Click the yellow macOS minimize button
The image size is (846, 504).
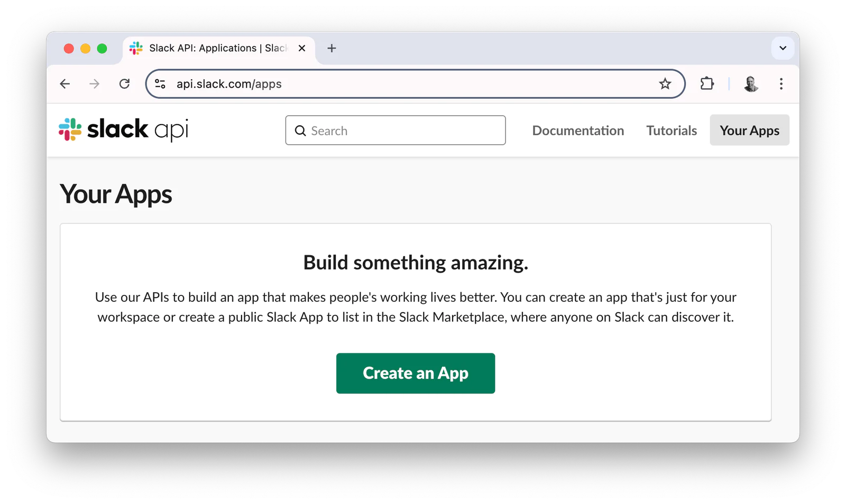tap(85, 49)
